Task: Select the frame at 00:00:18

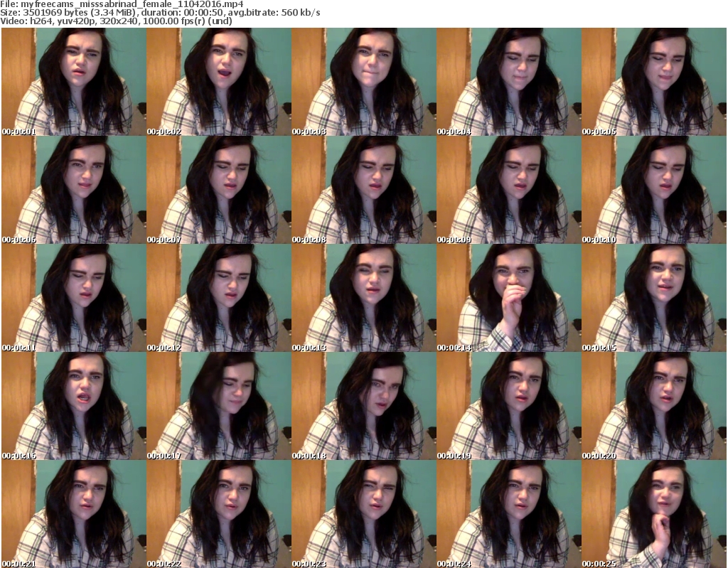Action: click(363, 406)
